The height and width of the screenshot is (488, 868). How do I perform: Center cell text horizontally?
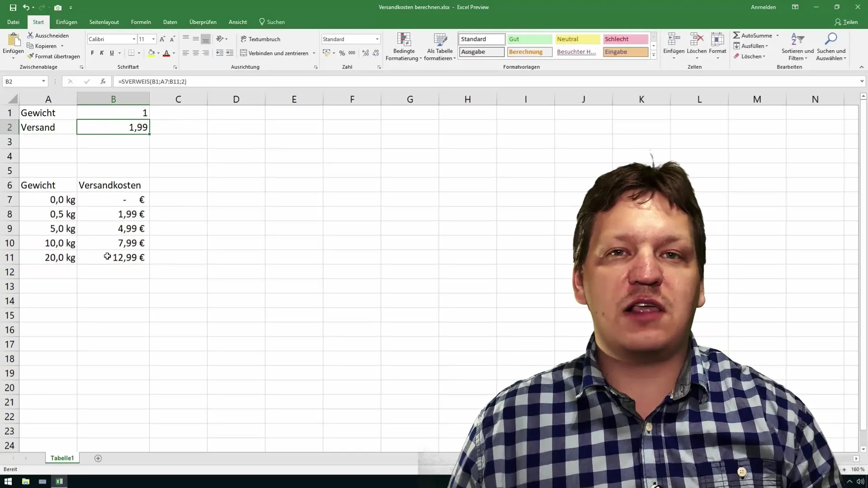[x=196, y=53]
